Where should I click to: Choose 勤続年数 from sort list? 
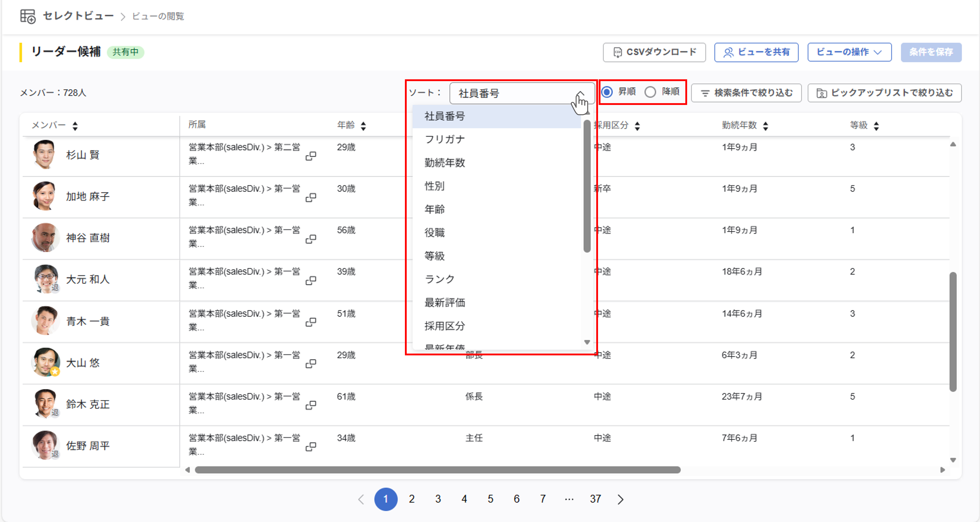445,163
